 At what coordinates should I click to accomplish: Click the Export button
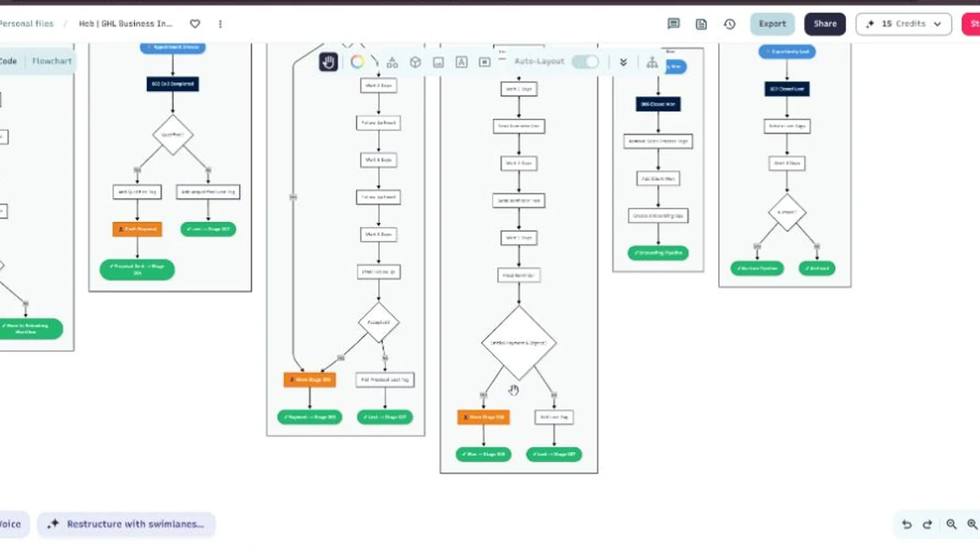point(773,24)
